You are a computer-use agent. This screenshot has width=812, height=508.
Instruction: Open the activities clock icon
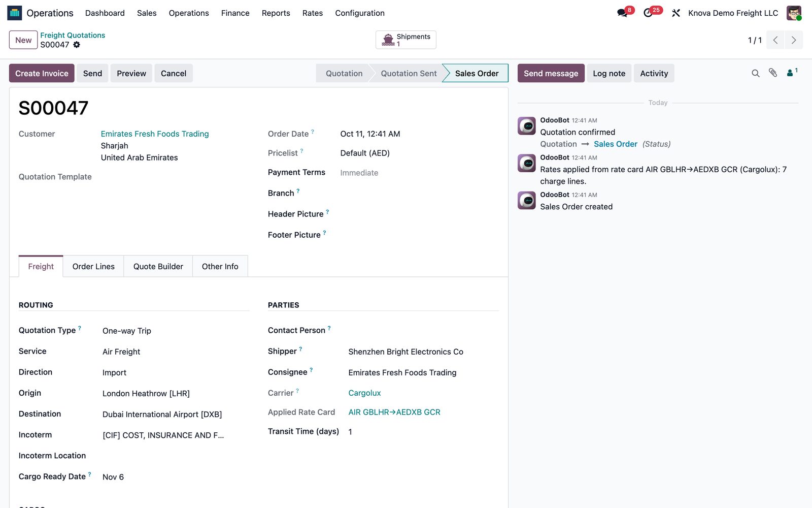click(x=648, y=13)
